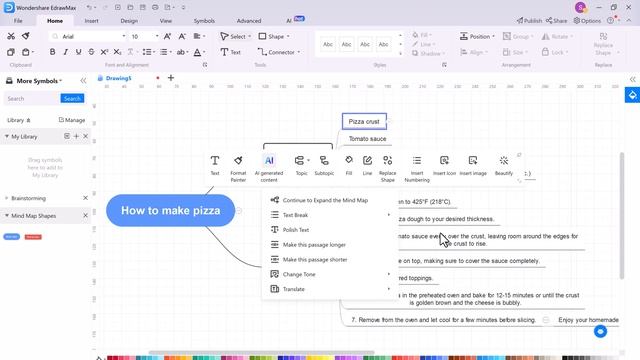The width and height of the screenshot is (640, 360).
Task: Switch to the View tab
Action: pos(166,20)
